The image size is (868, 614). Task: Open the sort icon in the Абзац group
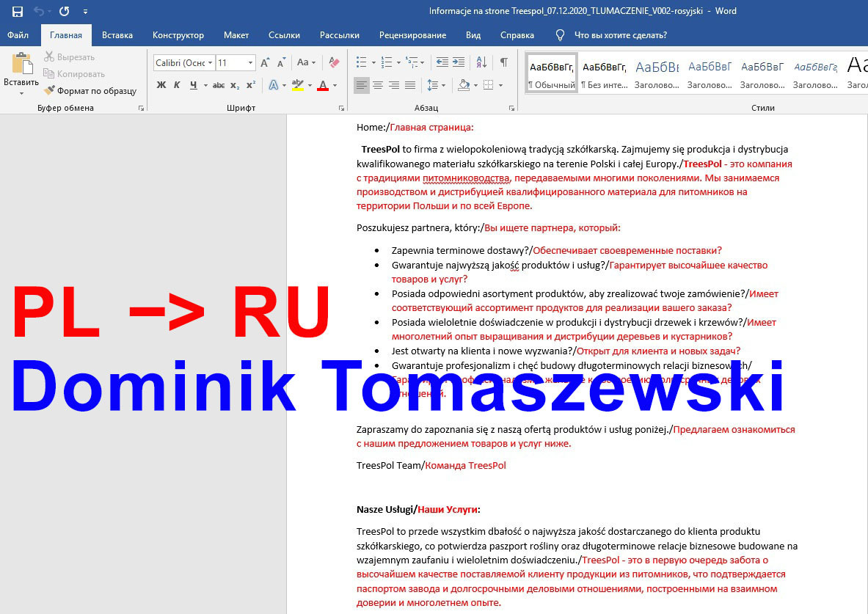481,62
